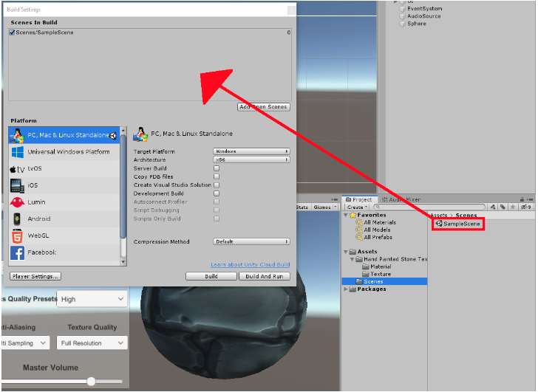This screenshot has height=392, width=538.
Task: Choose the WebGL HTML5 platform icon
Action: pyautogui.click(x=17, y=236)
